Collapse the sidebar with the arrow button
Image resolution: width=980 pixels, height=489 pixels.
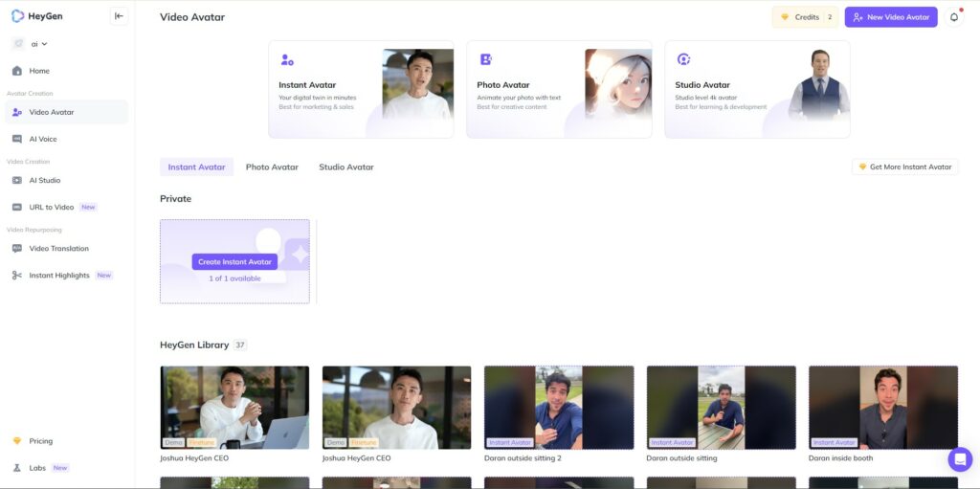119,16
